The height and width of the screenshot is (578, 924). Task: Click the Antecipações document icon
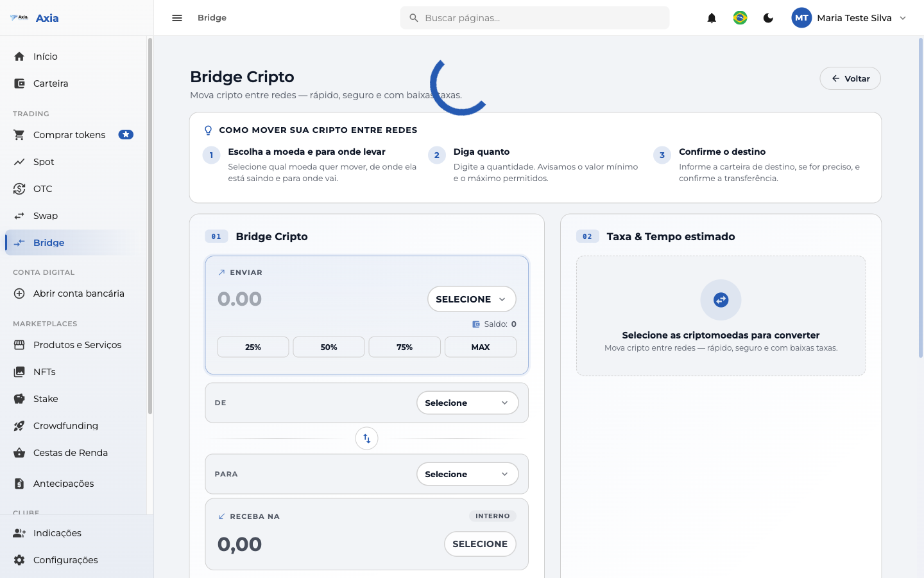(x=19, y=484)
